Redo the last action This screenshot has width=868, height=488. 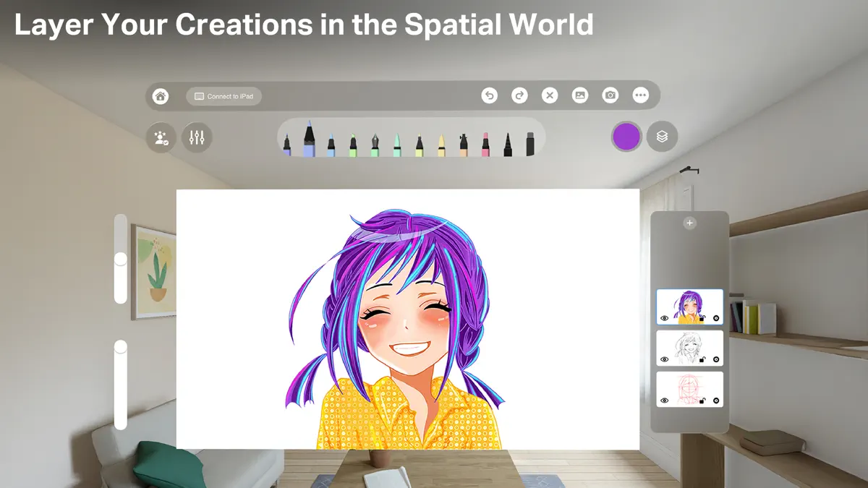[519, 95]
